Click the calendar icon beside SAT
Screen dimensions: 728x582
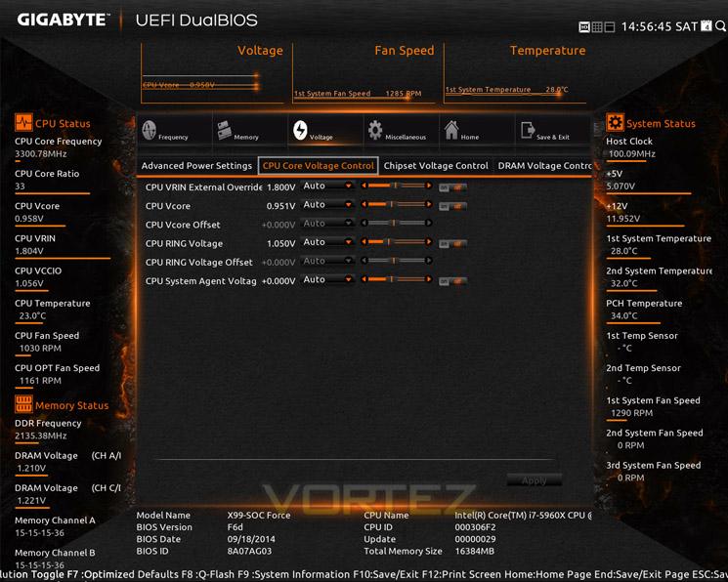click(x=707, y=26)
